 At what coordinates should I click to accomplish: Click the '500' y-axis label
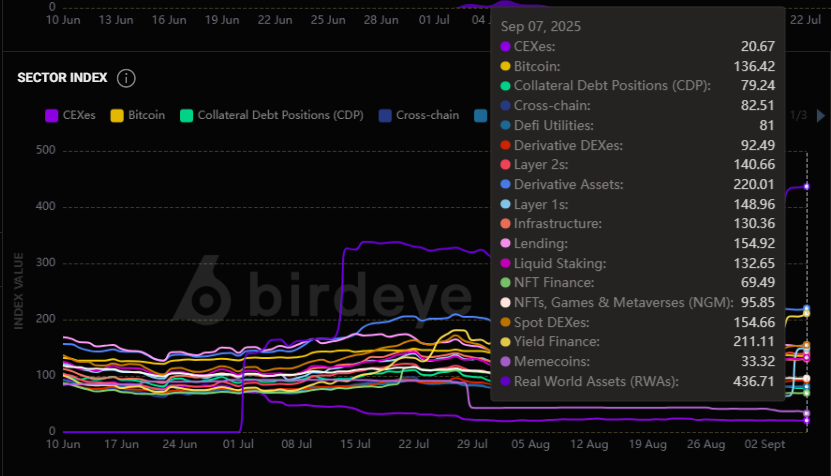tap(46, 150)
